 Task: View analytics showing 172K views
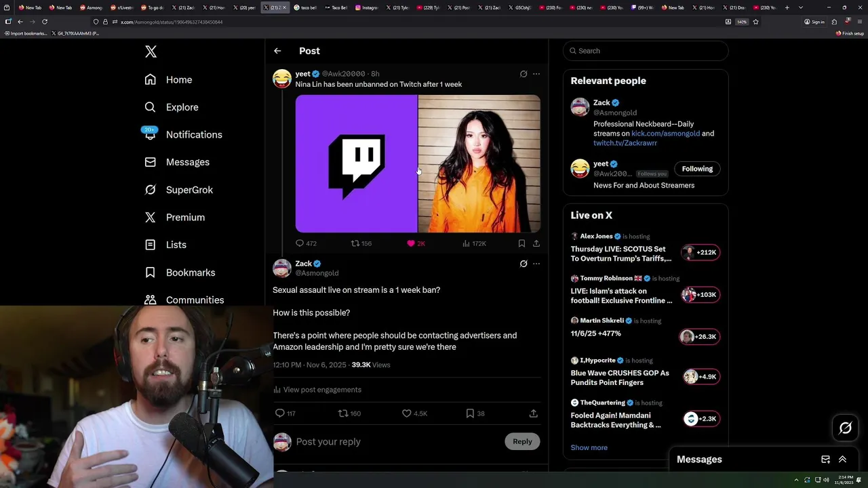(x=474, y=243)
